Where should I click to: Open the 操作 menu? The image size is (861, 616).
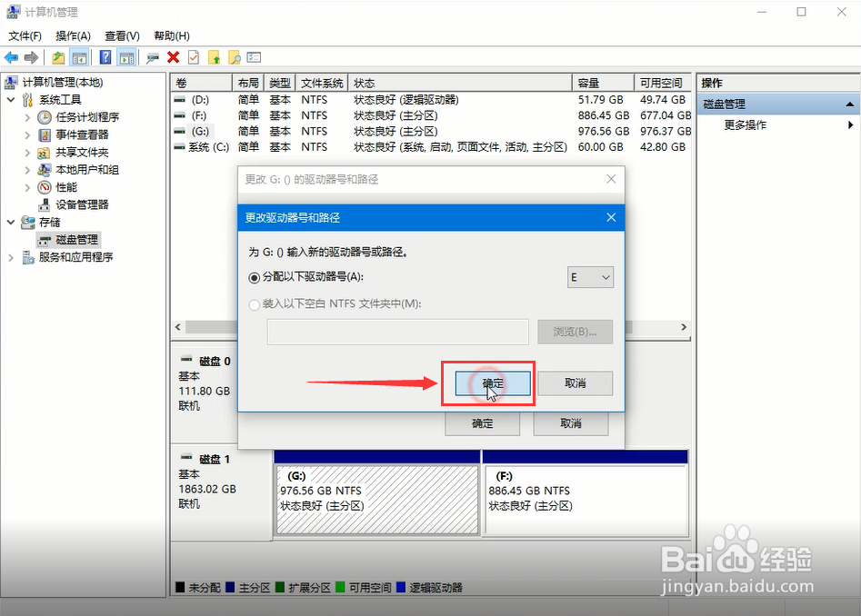pos(71,35)
